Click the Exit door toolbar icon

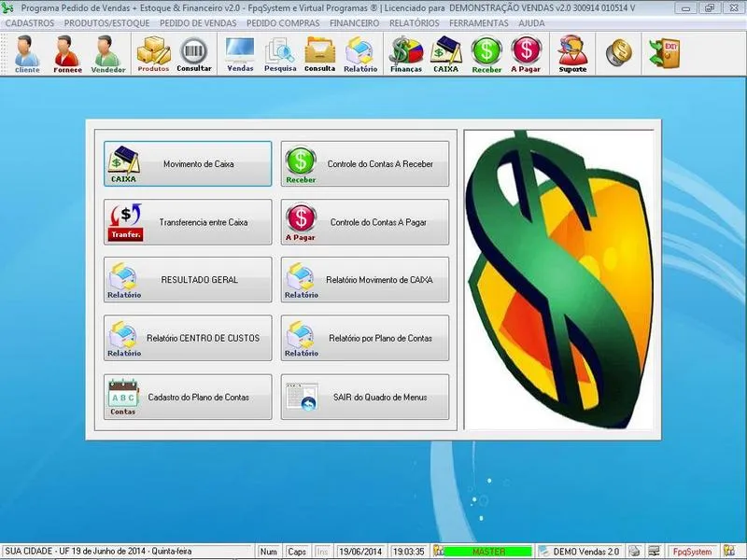pyautogui.click(x=666, y=52)
